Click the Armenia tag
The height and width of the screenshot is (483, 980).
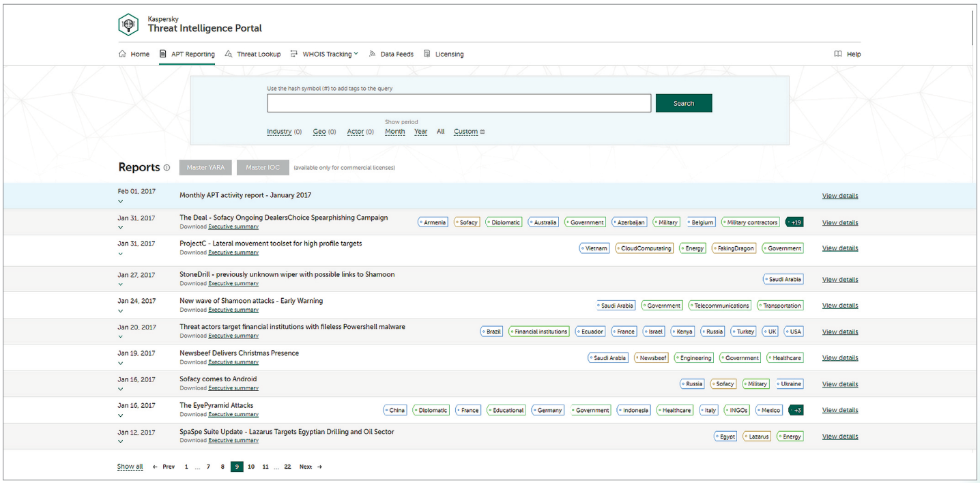click(433, 222)
